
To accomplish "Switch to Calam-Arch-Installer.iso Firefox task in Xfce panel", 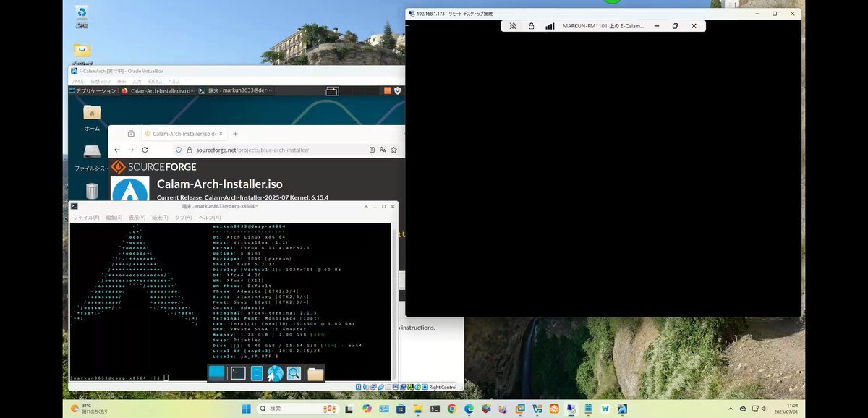I will coord(158,91).
